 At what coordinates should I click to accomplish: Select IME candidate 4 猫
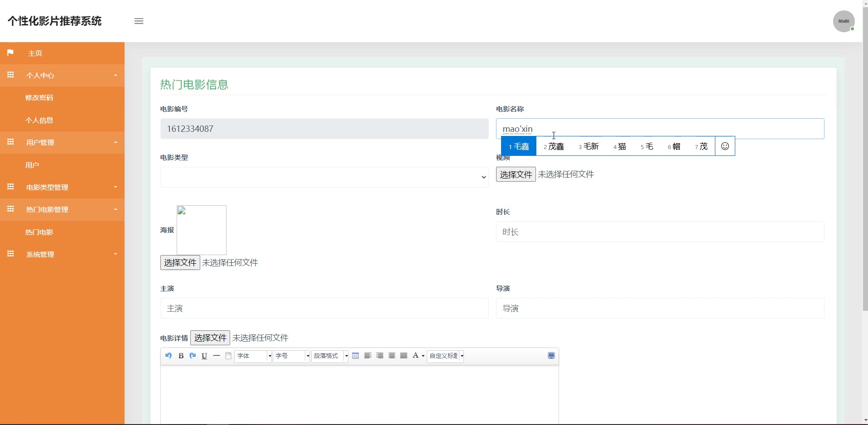coord(620,146)
